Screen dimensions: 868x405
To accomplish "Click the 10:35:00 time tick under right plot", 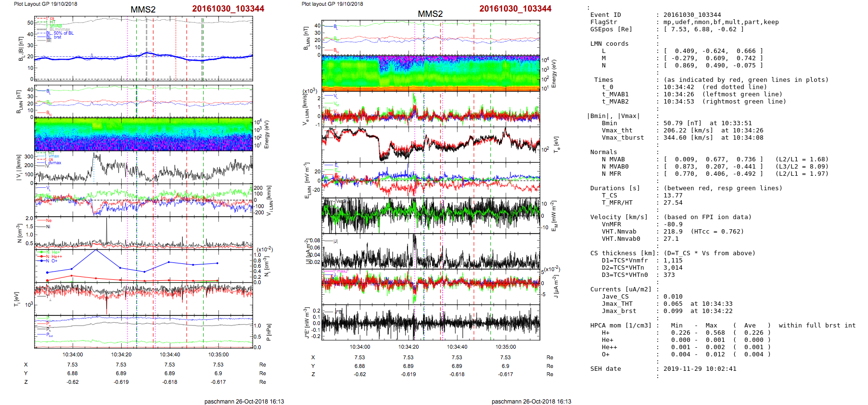I will (505, 347).
